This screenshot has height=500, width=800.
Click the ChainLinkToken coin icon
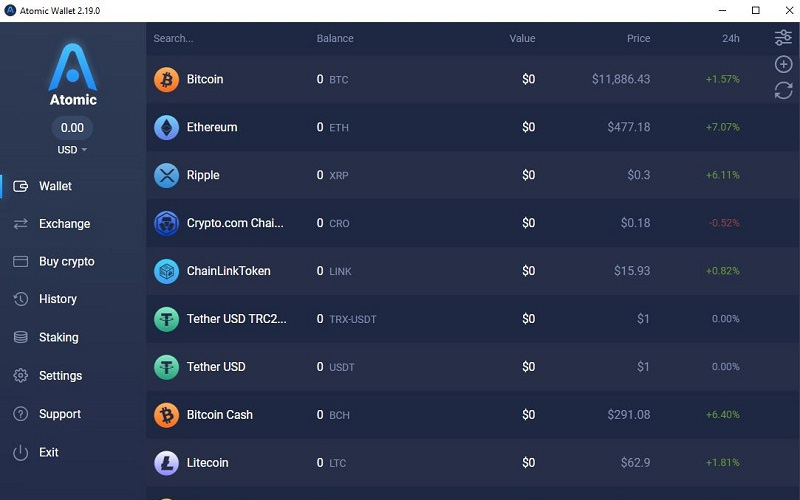(166, 271)
